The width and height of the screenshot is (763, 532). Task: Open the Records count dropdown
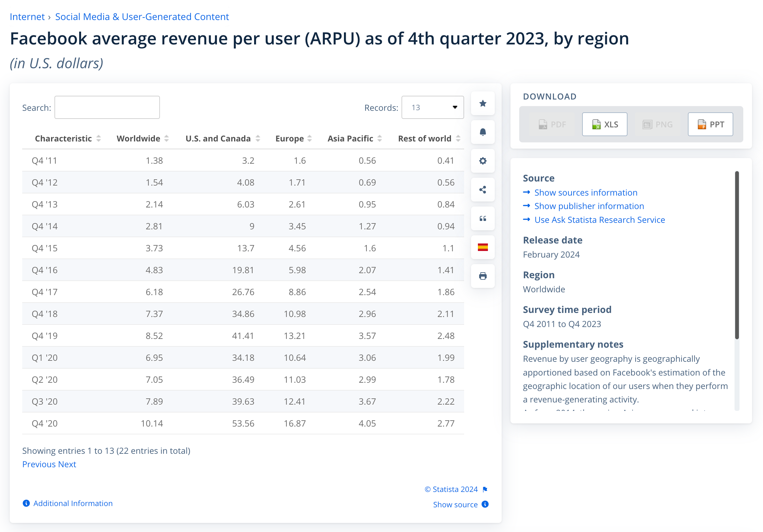pos(432,107)
